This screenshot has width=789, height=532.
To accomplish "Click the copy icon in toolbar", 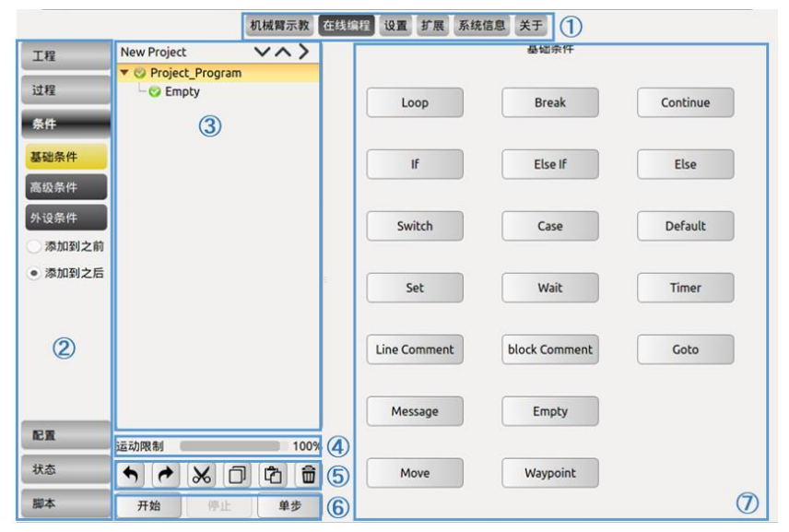I will pyautogui.click(x=236, y=475).
